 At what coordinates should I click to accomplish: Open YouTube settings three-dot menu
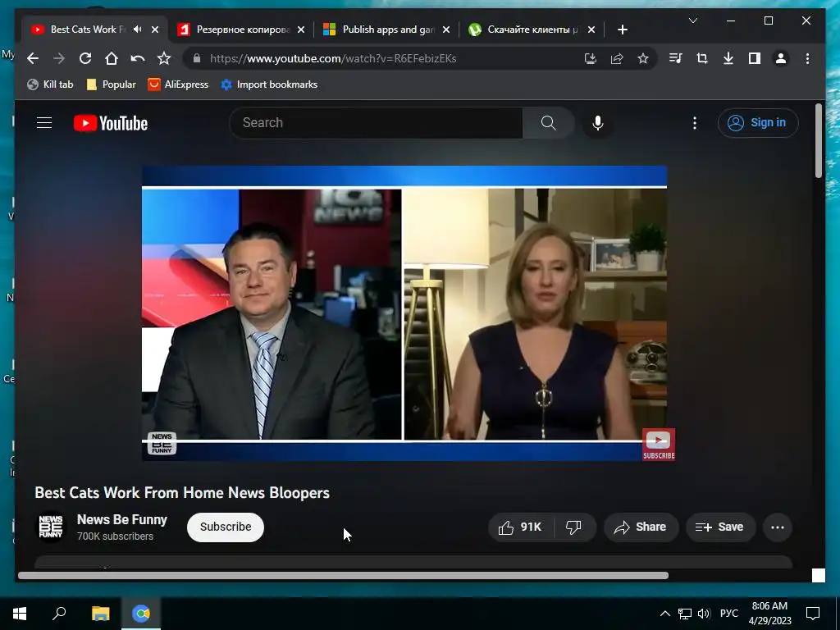695,123
